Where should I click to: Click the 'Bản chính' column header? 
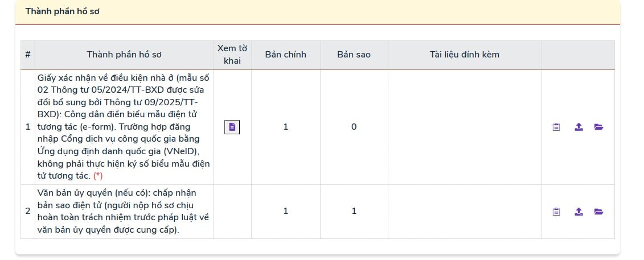point(285,55)
